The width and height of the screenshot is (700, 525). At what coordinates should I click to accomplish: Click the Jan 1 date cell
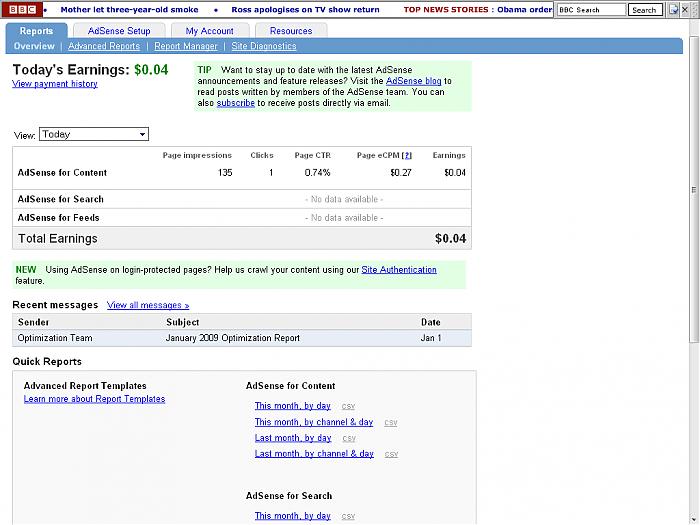pos(431,338)
